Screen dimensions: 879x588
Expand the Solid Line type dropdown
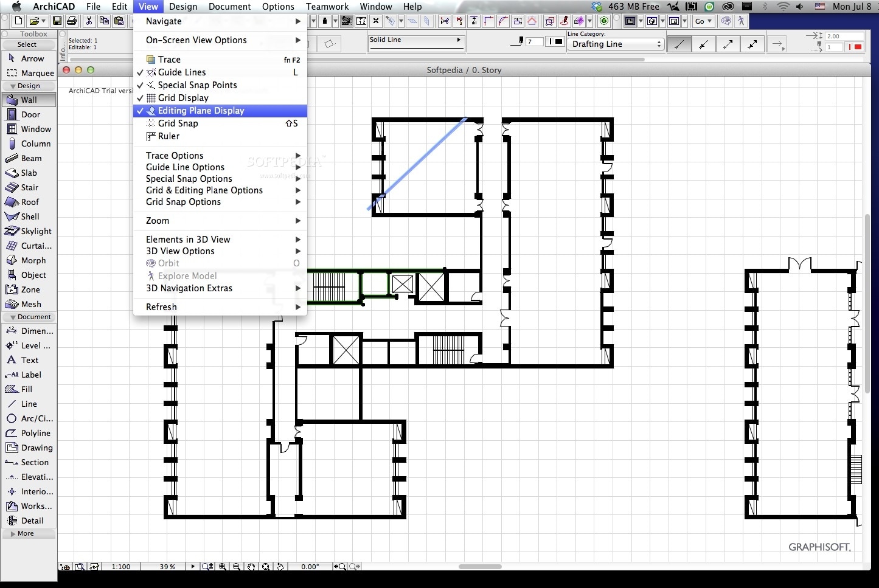[416, 40]
